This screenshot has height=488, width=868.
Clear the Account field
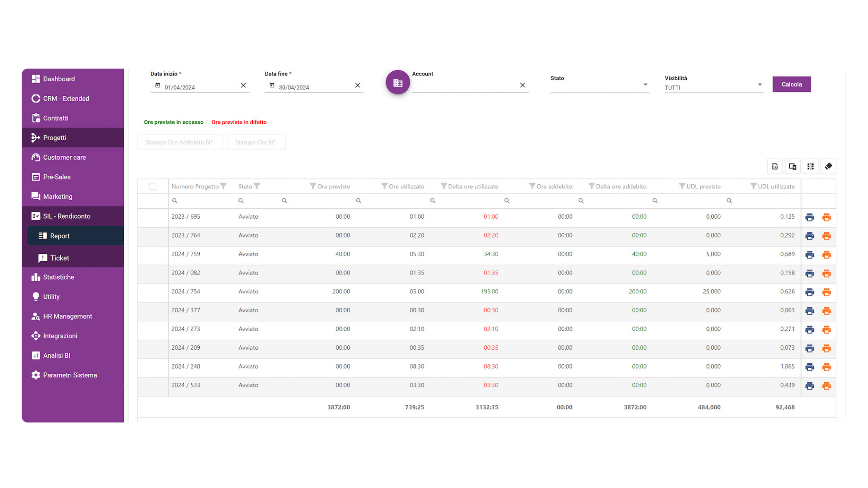522,85
